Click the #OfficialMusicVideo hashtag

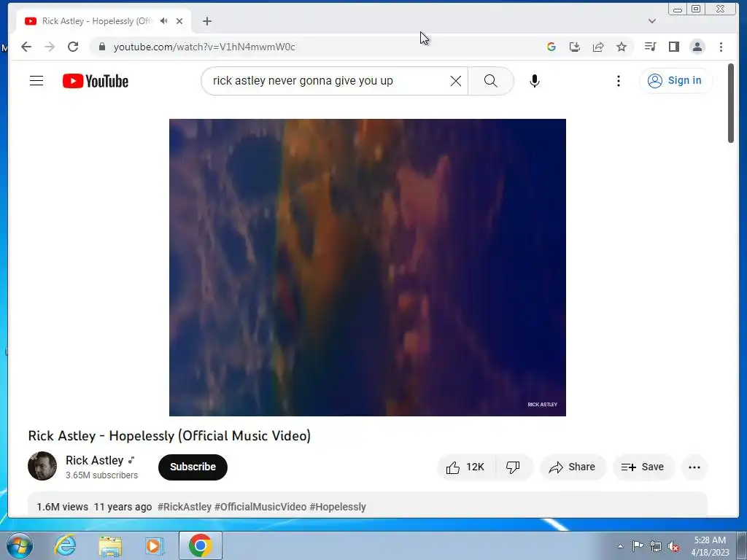(x=260, y=507)
